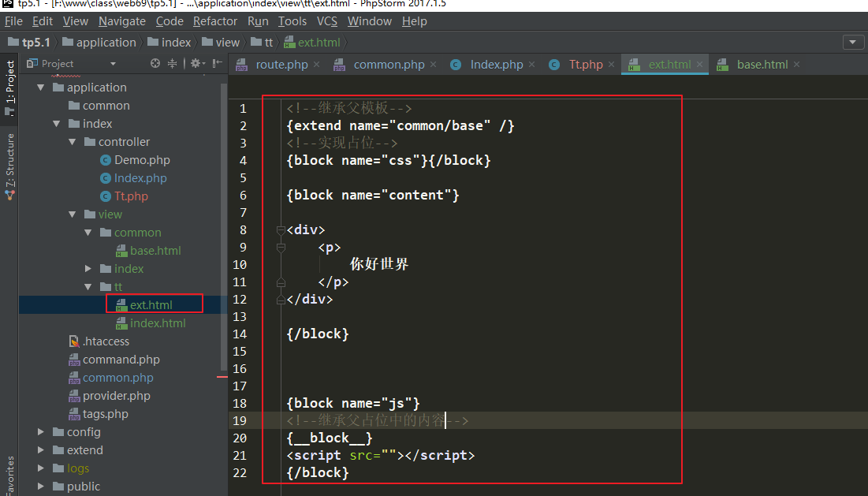Select base.html in the project tree
This screenshot has width=868, height=496.
click(148, 251)
